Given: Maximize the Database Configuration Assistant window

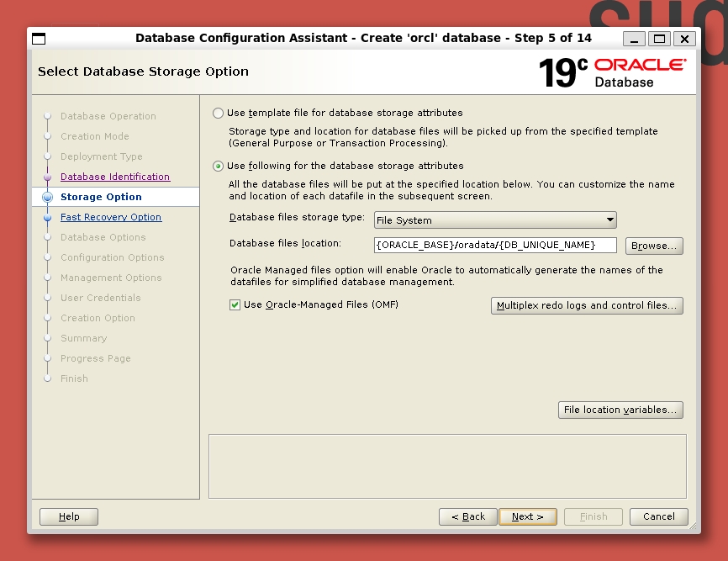Looking at the screenshot, I should coord(660,39).
